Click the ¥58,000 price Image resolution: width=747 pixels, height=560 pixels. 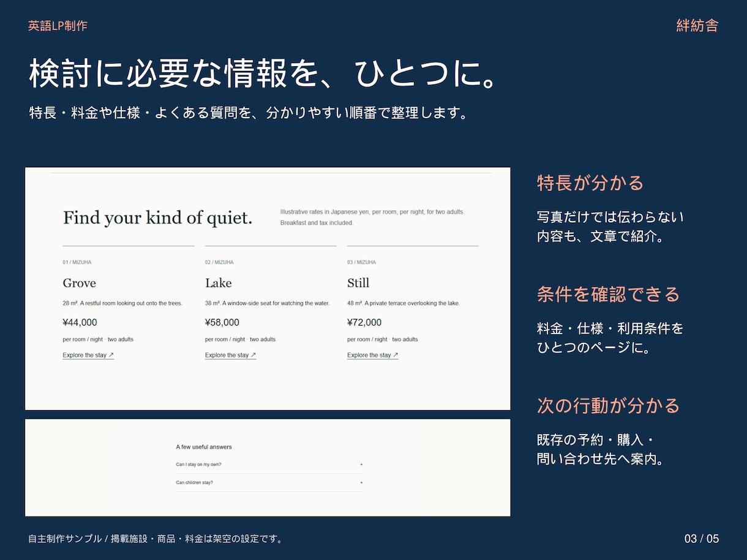[222, 323]
